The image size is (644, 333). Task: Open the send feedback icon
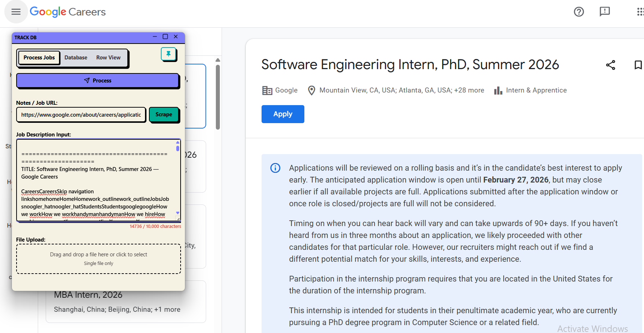coord(604,12)
